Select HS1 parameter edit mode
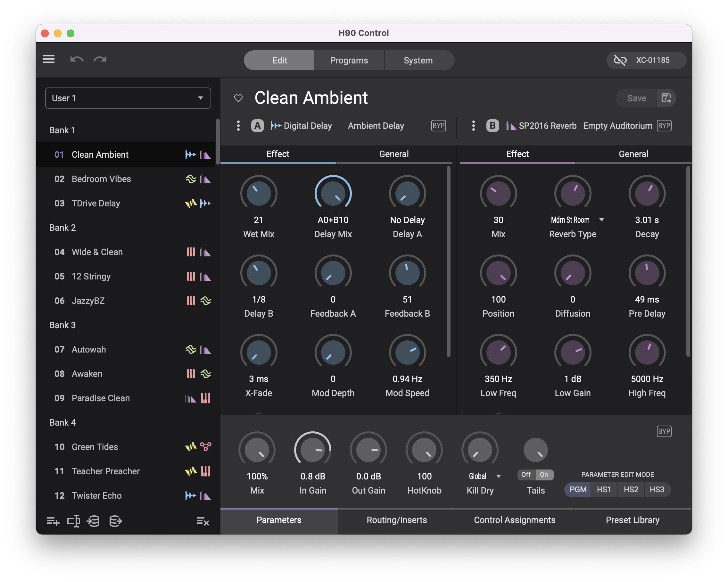 coord(603,489)
